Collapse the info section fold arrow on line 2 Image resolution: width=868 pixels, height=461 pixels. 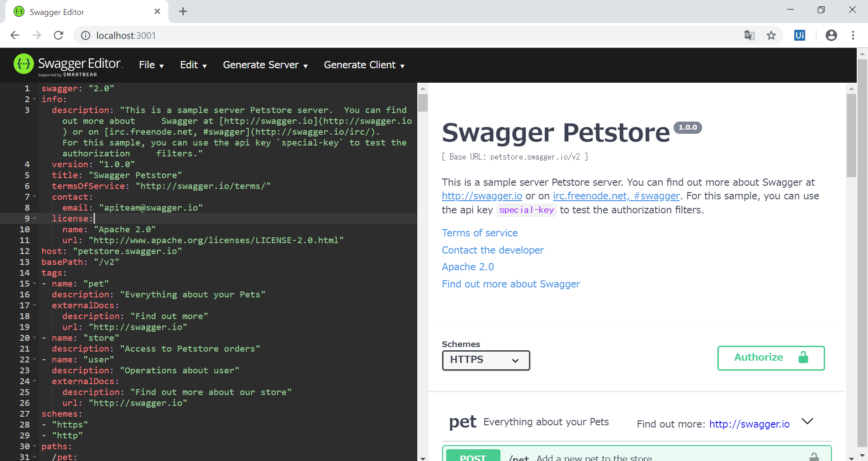coord(35,99)
